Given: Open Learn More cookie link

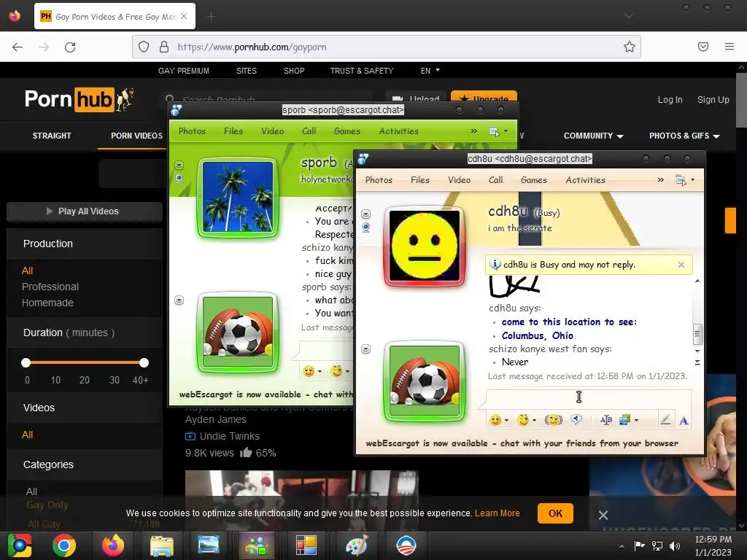Looking at the screenshot, I should click(x=497, y=513).
